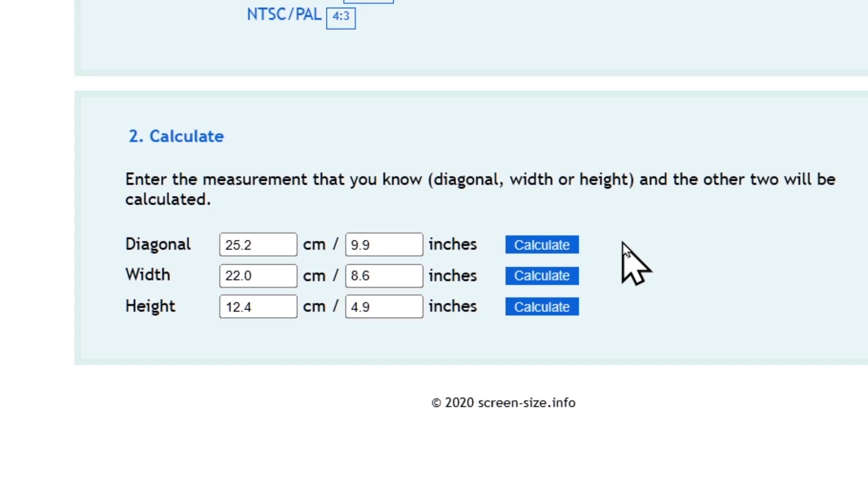The width and height of the screenshot is (868, 488).
Task: Focus the Diagonal centimeters input field
Action: click(x=258, y=245)
